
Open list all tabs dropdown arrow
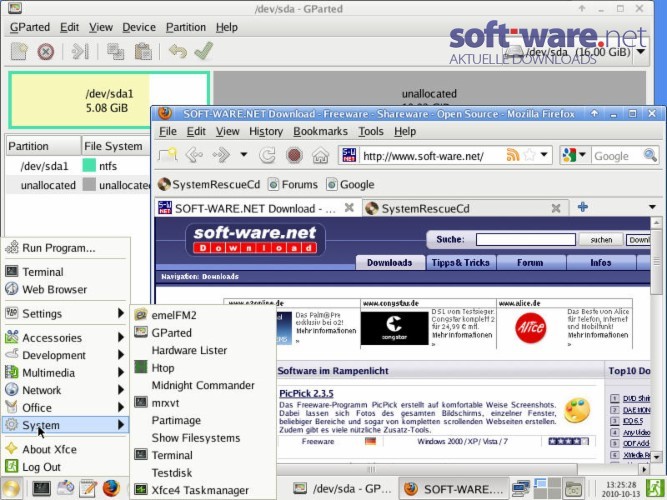[652, 207]
